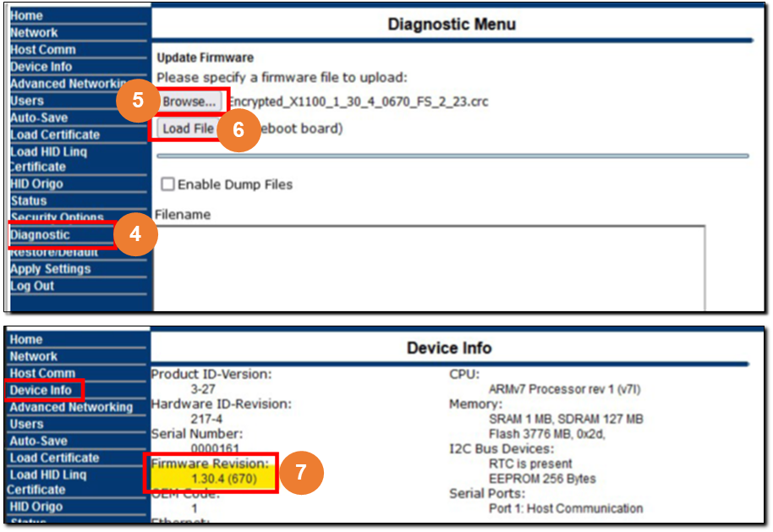Open Load Certificate in the top sidebar
This screenshot has height=532, width=773.
[55, 134]
